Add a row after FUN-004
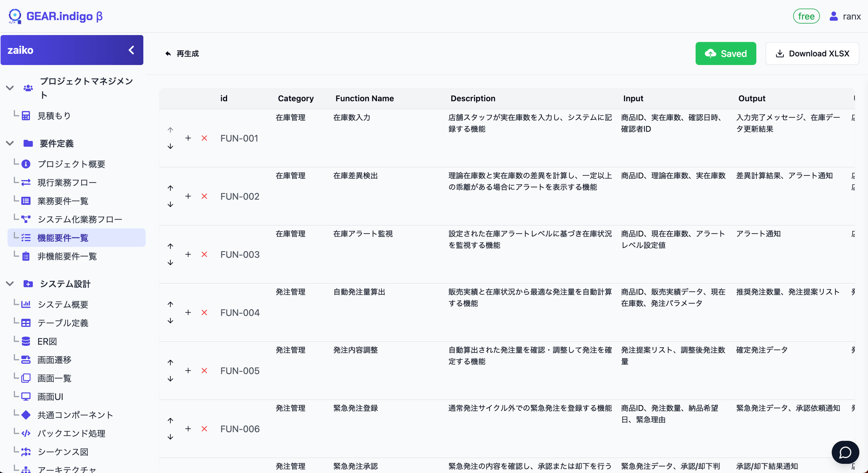This screenshot has width=868, height=473. tap(188, 312)
